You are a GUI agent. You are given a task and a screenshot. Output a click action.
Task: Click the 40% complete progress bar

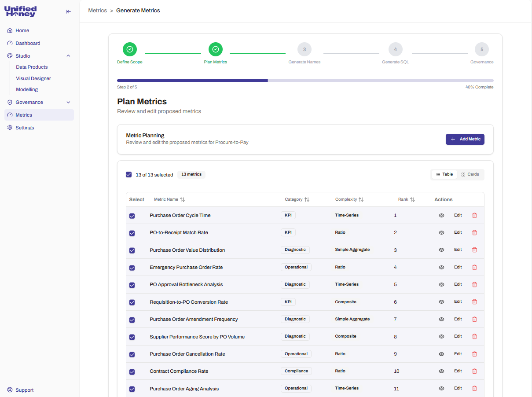pyautogui.click(x=305, y=81)
